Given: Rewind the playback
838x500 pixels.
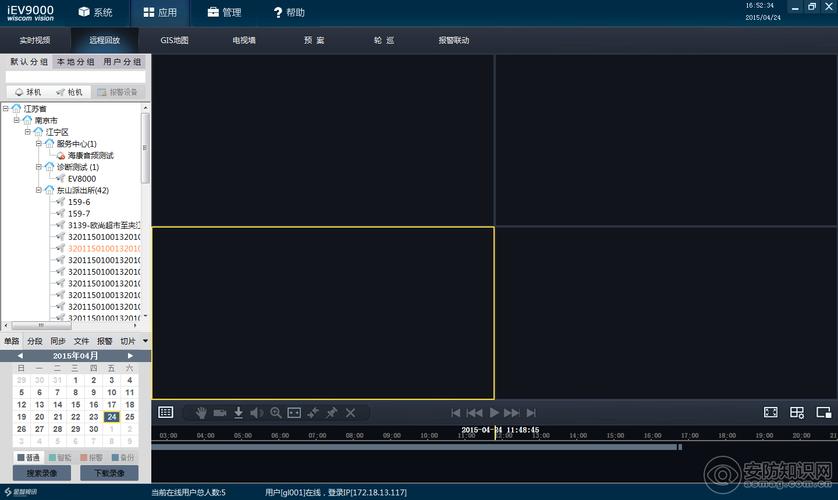Looking at the screenshot, I should [x=475, y=412].
